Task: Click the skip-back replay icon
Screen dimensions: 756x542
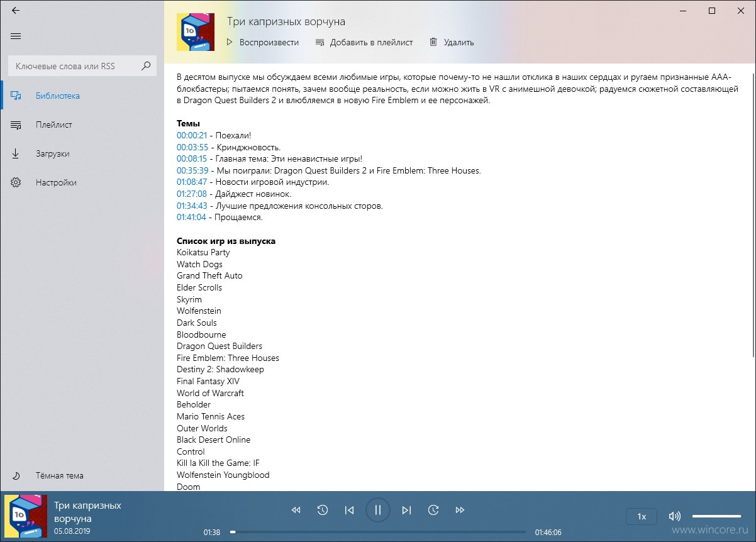Action: point(323,511)
